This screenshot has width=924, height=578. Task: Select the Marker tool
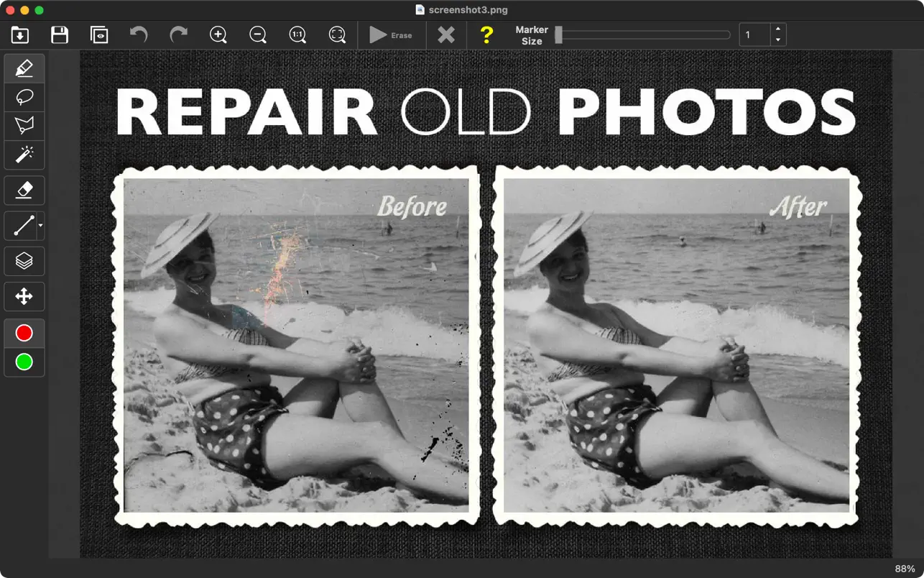point(24,69)
